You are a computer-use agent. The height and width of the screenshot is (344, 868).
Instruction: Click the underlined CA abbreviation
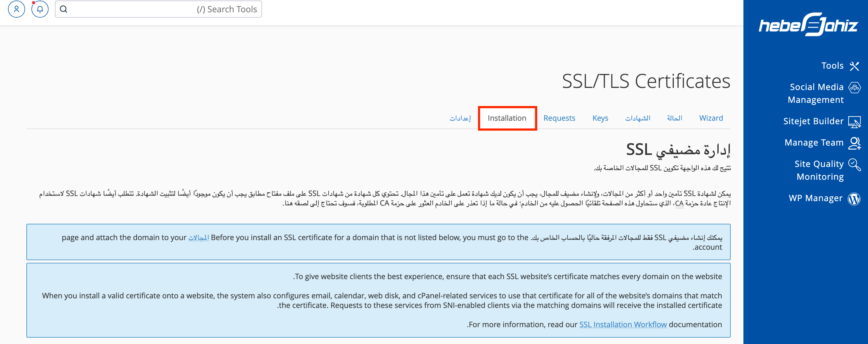pyautogui.click(x=679, y=203)
